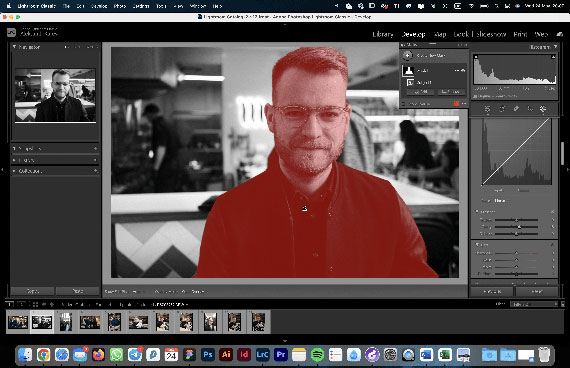The width and height of the screenshot is (570, 368).
Task: Go back using the filmstrip left arrow
Action: 44,304
